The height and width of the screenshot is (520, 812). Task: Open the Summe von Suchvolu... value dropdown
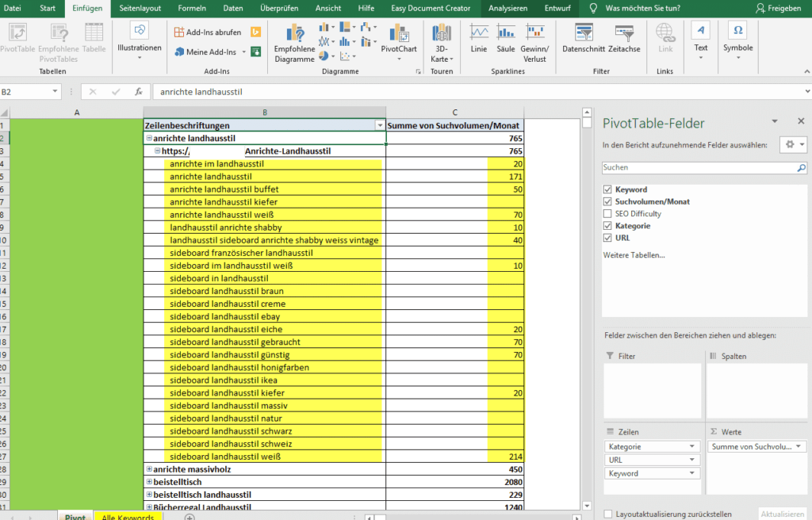pyautogui.click(x=799, y=446)
